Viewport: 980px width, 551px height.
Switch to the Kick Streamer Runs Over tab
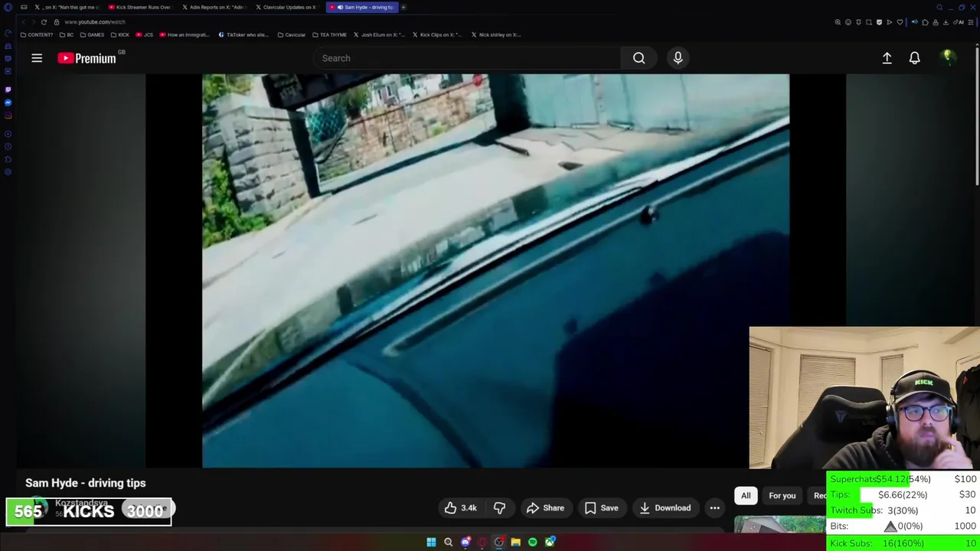point(141,7)
